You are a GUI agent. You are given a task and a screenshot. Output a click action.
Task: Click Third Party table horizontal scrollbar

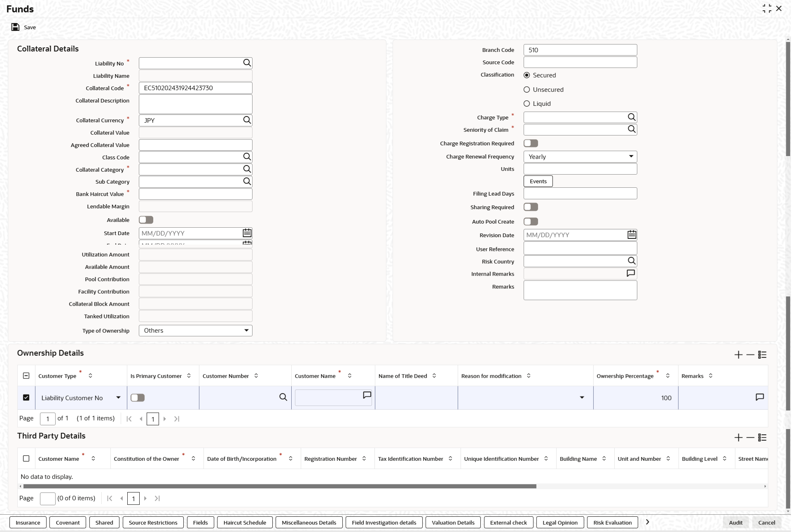tap(280, 487)
